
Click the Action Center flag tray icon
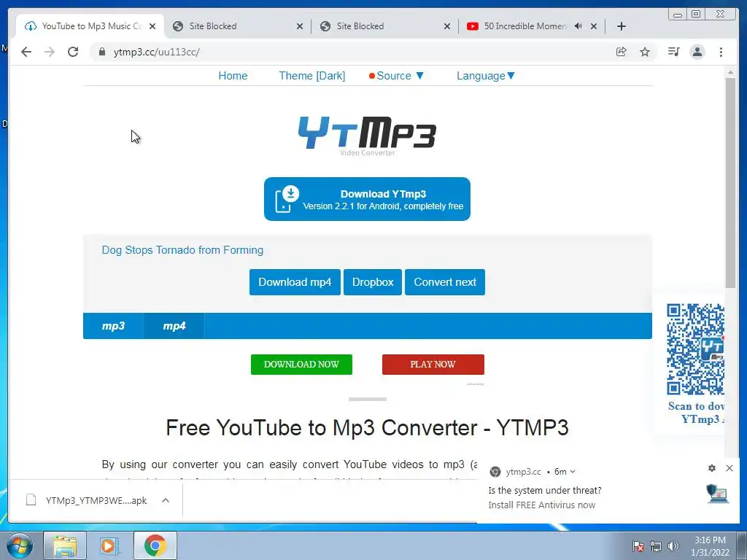(638, 546)
